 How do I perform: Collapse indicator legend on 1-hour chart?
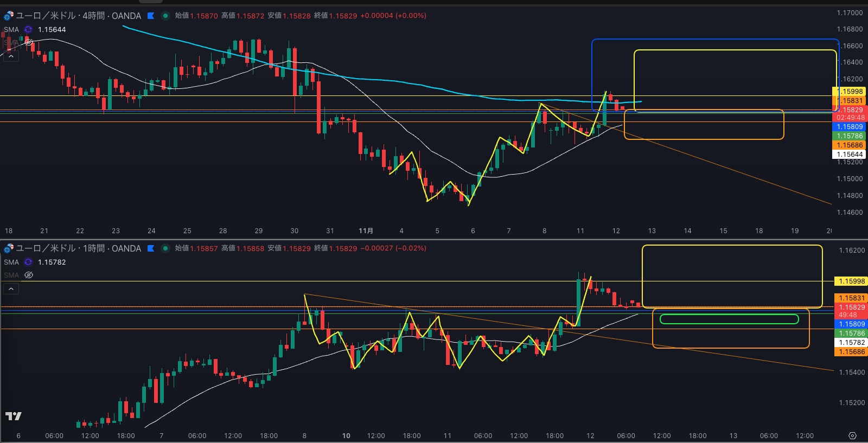click(11, 289)
